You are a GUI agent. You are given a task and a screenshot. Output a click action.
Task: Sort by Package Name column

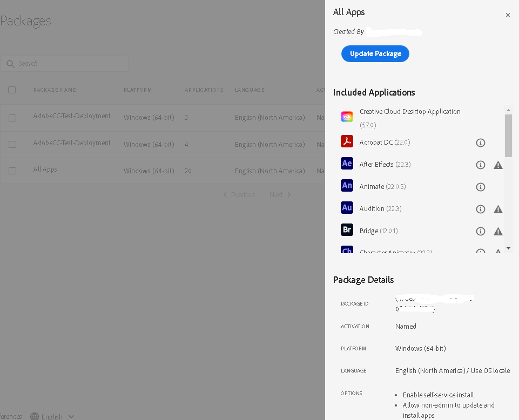pos(55,90)
